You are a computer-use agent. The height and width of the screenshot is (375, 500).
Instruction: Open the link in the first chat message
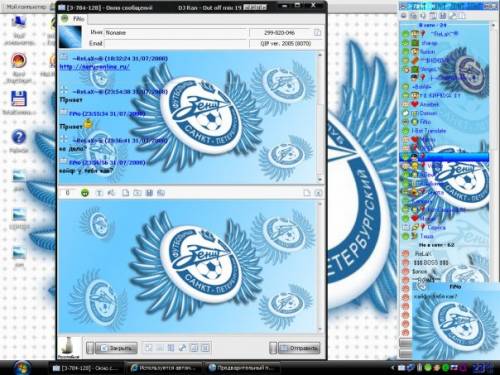(x=95, y=67)
